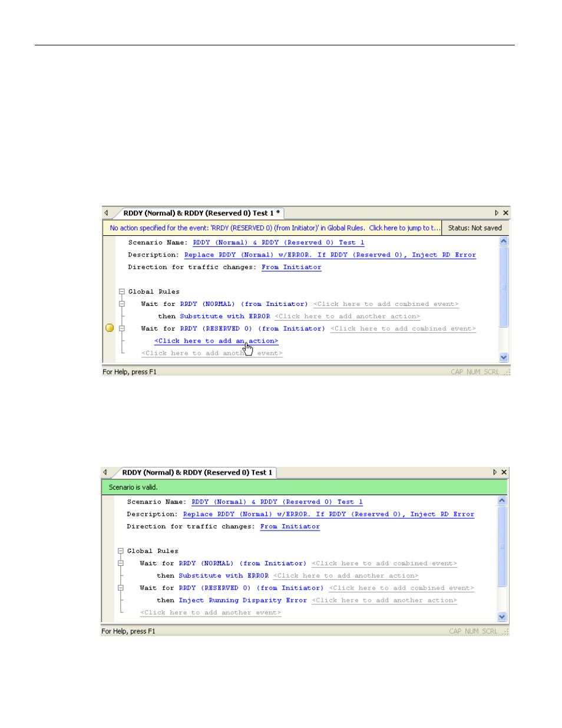562x728 pixels.
Task: Open scenario name link in lower window
Action: click(277, 502)
